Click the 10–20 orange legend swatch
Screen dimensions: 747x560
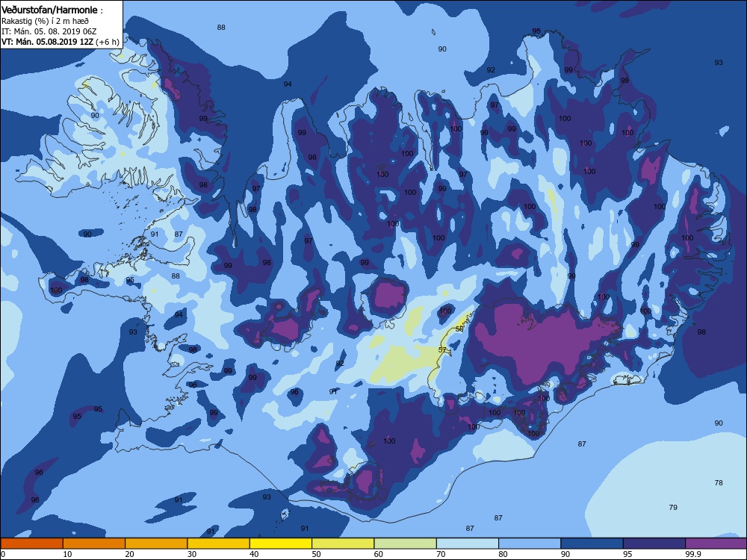tap(94, 544)
